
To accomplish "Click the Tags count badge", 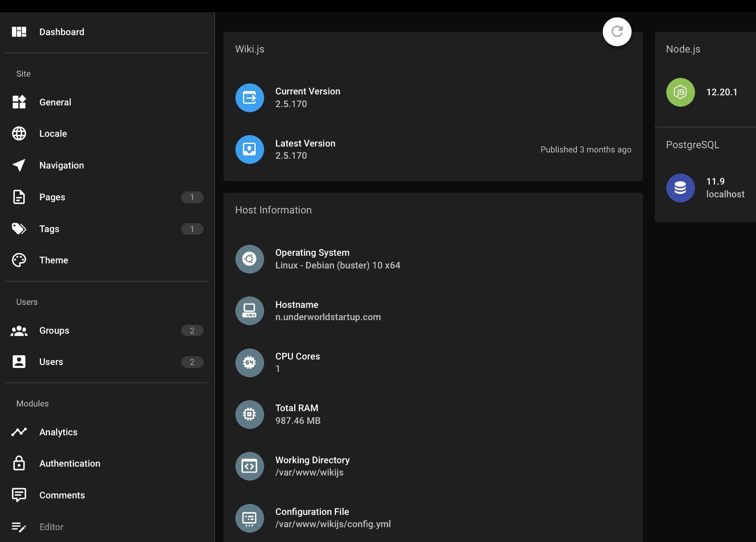I will coord(192,229).
